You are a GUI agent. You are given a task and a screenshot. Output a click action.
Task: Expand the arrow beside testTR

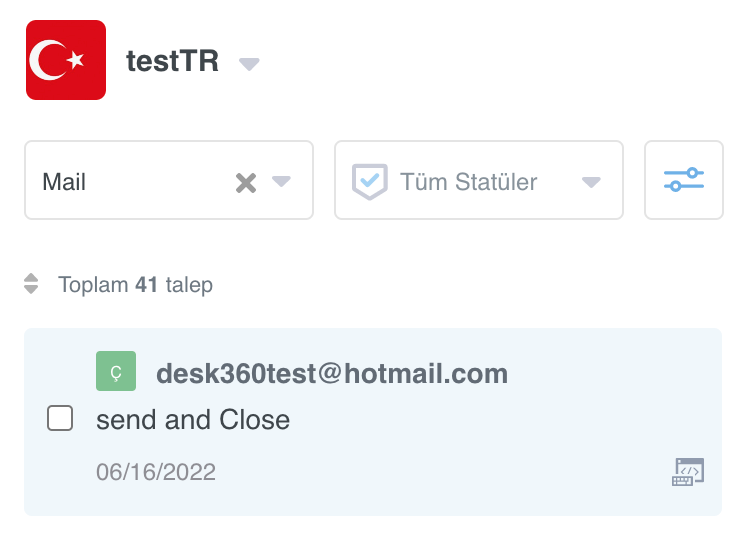pos(249,63)
